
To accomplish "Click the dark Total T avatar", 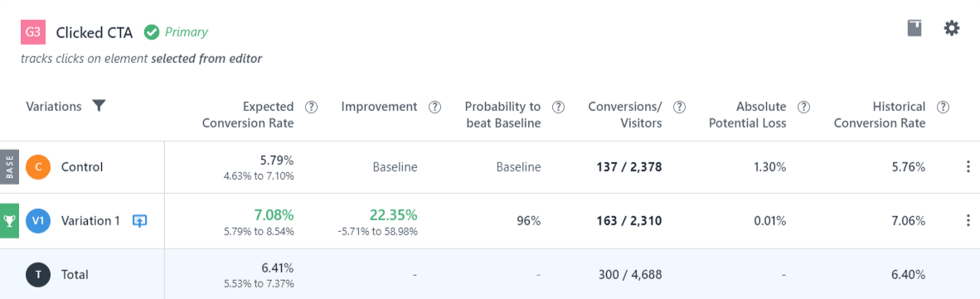I will [x=37, y=274].
